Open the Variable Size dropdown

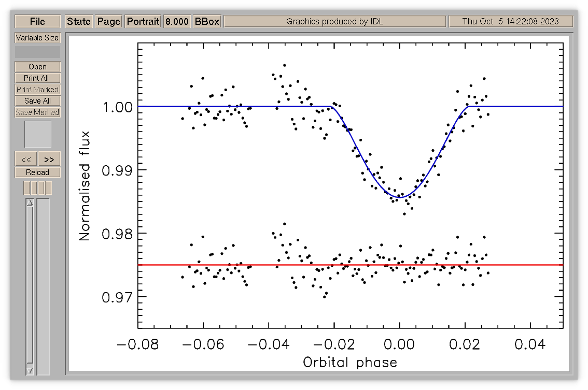[x=37, y=38]
